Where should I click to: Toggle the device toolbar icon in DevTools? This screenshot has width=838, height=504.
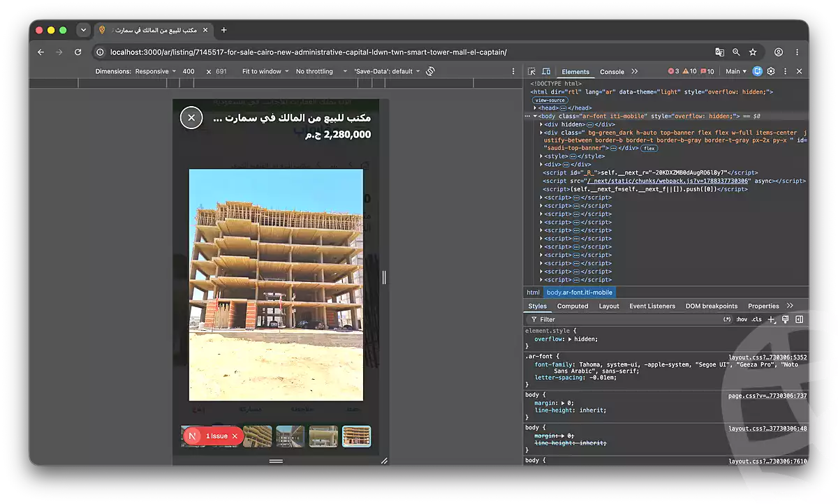click(x=546, y=71)
